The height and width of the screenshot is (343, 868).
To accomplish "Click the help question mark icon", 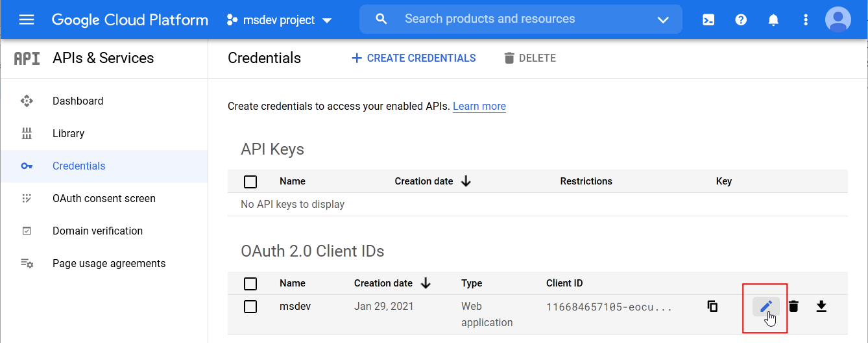I will 741,20.
